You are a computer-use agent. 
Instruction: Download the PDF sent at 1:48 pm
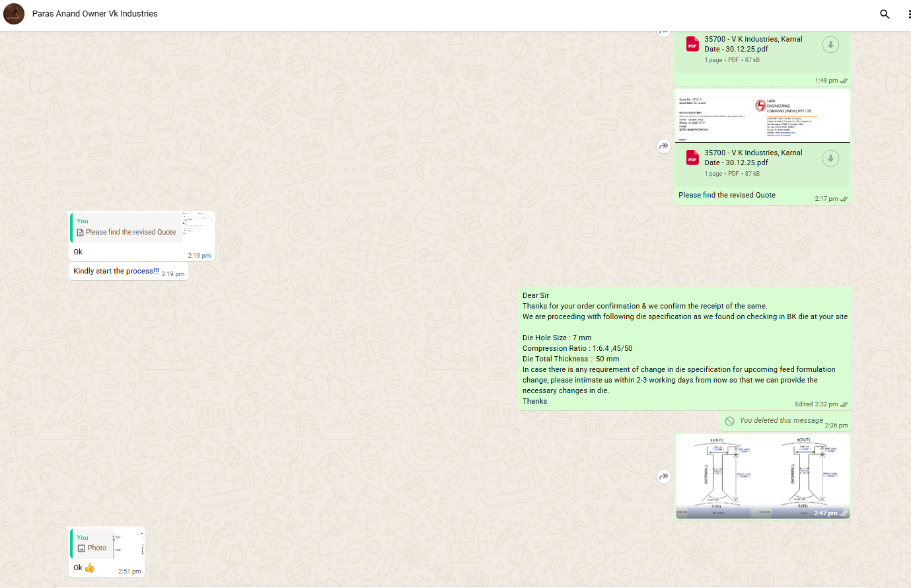tap(830, 44)
